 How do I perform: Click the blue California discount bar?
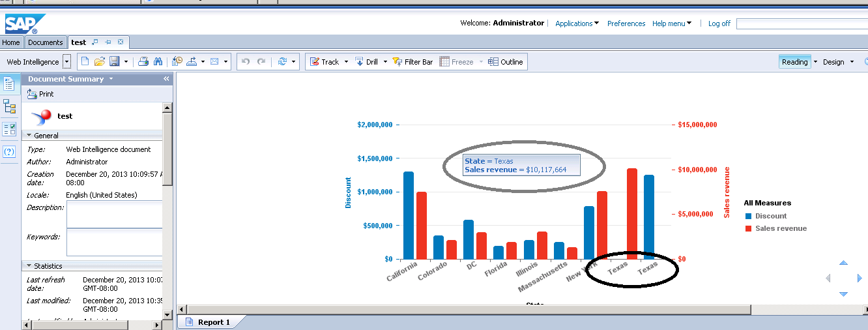pyautogui.click(x=409, y=215)
